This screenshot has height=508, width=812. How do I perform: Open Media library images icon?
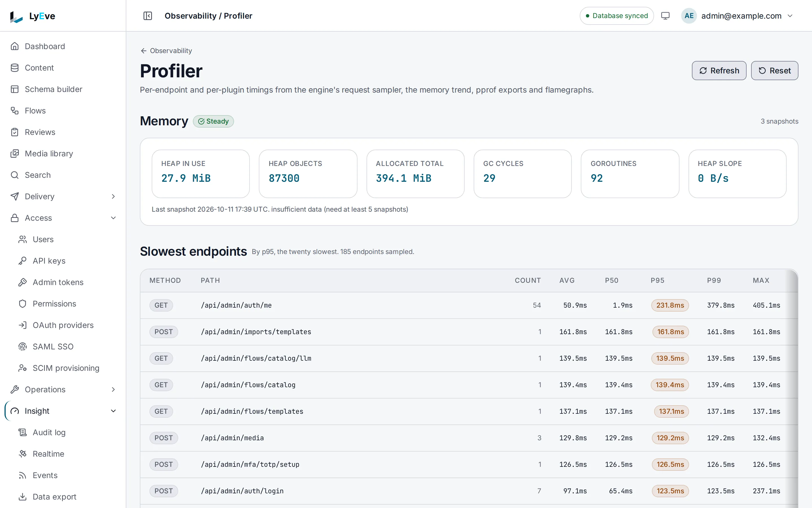pyautogui.click(x=14, y=154)
